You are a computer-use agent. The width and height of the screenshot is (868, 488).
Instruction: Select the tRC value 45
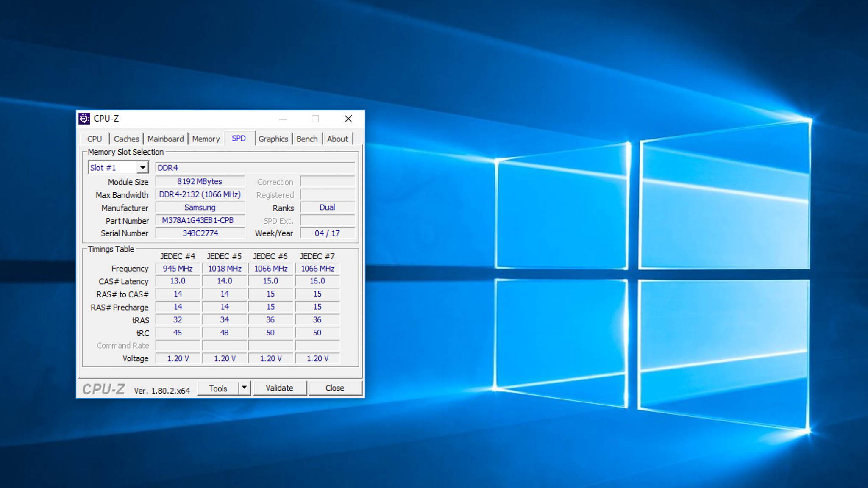pyautogui.click(x=178, y=333)
